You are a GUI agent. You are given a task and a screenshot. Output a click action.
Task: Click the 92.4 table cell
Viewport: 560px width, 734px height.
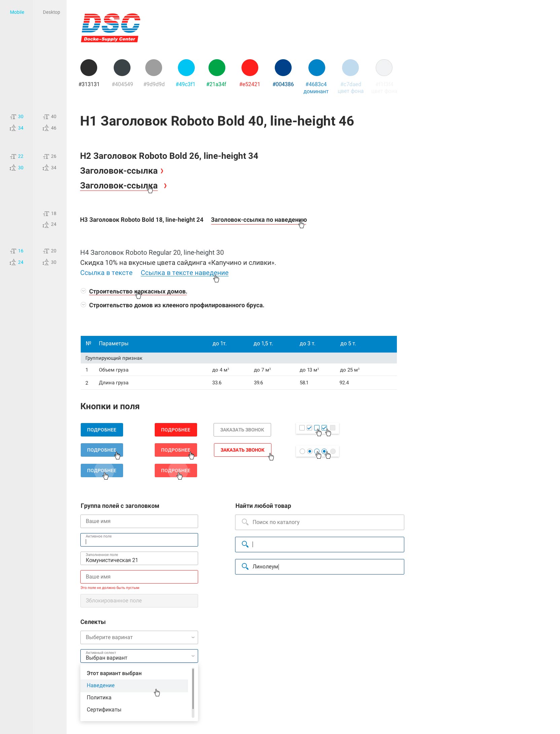pyautogui.click(x=344, y=383)
